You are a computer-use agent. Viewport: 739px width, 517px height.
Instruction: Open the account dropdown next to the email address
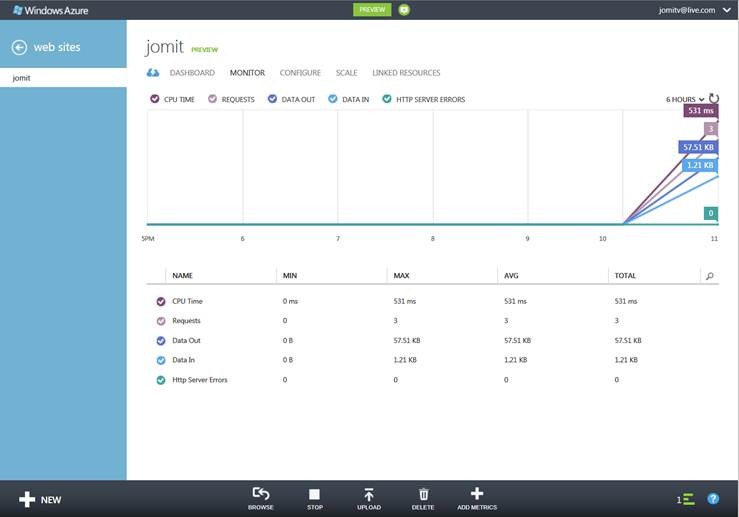pos(726,10)
